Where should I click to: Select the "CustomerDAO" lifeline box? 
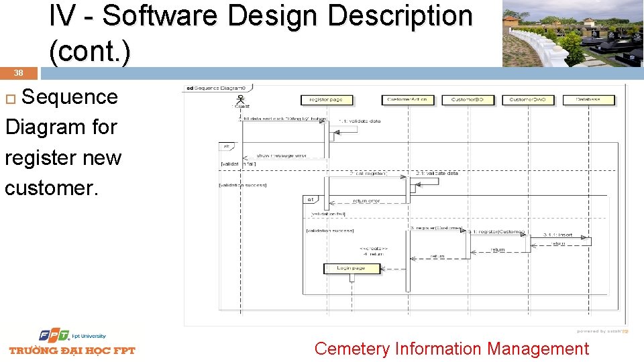528,100
